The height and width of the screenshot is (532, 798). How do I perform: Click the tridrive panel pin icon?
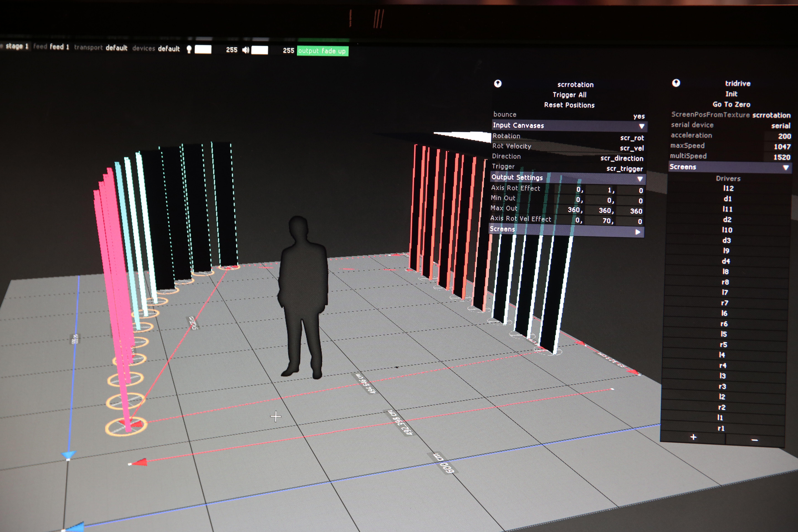[676, 83]
